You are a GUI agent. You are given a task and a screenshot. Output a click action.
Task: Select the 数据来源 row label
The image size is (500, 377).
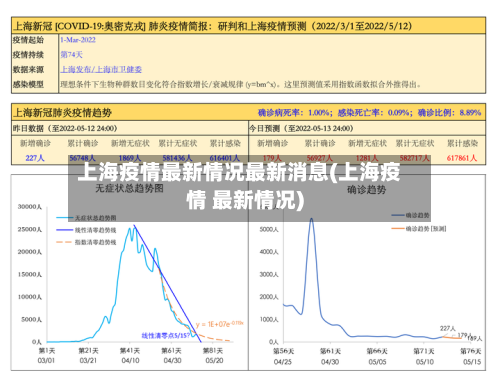[x=28, y=69]
